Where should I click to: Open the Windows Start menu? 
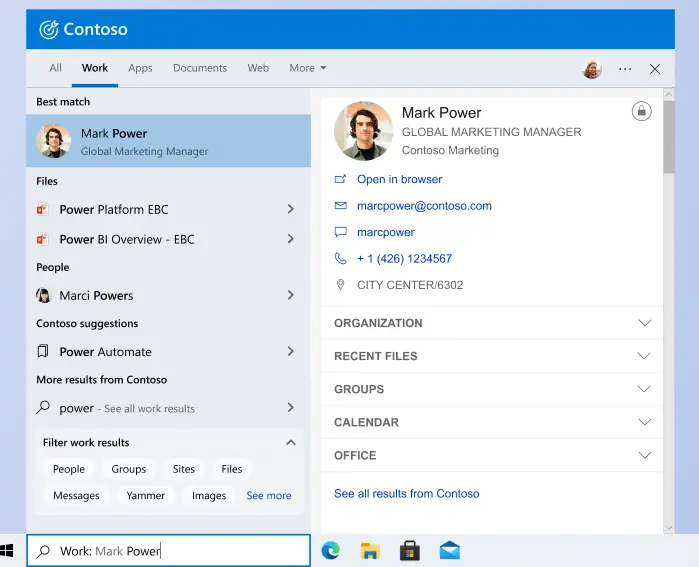click(6, 551)
